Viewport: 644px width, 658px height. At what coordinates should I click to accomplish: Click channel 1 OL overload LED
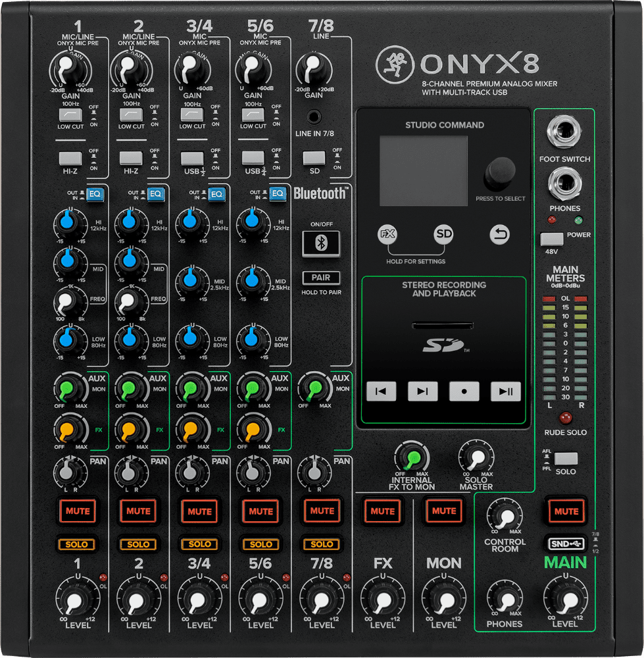tap(103, 577)
